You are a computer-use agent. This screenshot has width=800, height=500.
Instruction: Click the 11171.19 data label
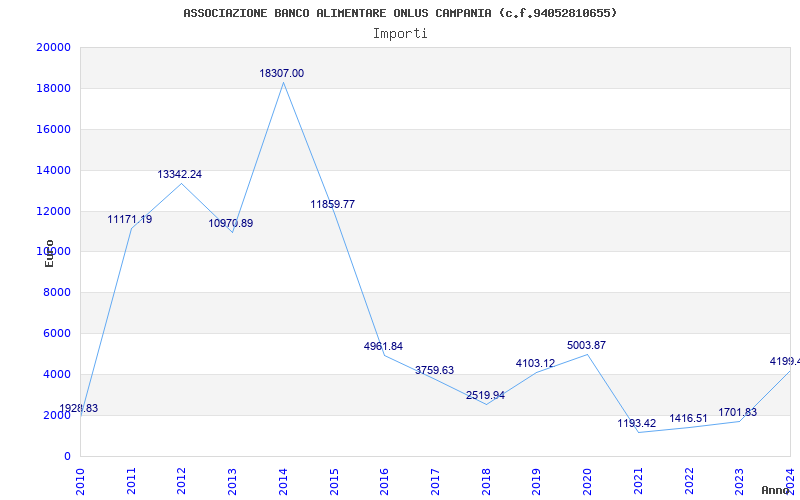click(x=130, y=219)
